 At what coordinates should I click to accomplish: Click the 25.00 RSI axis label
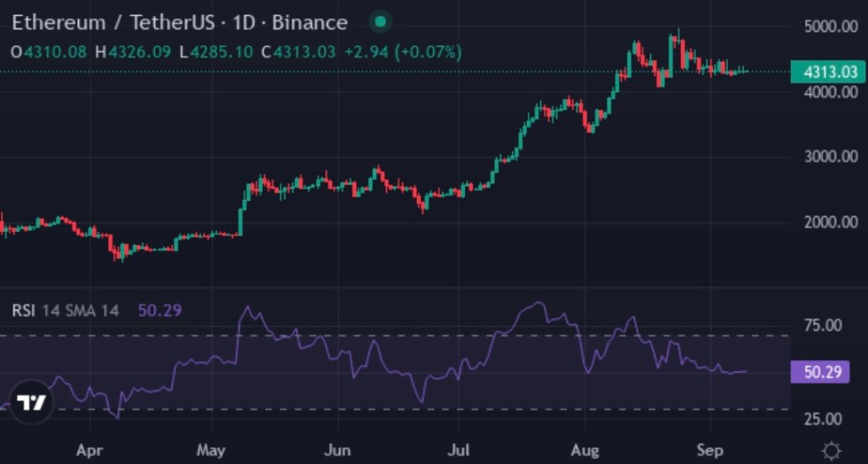point(823,419)
